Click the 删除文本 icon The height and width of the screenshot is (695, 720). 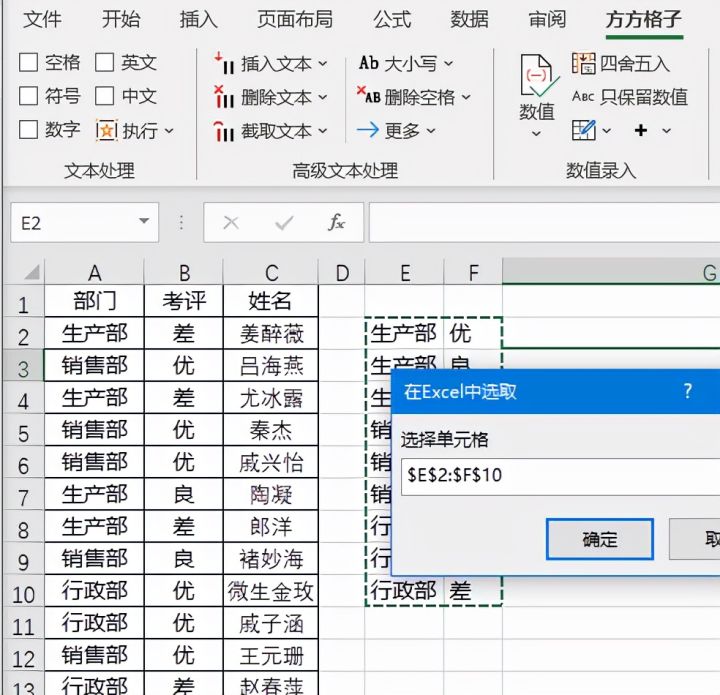click(225, 97)
